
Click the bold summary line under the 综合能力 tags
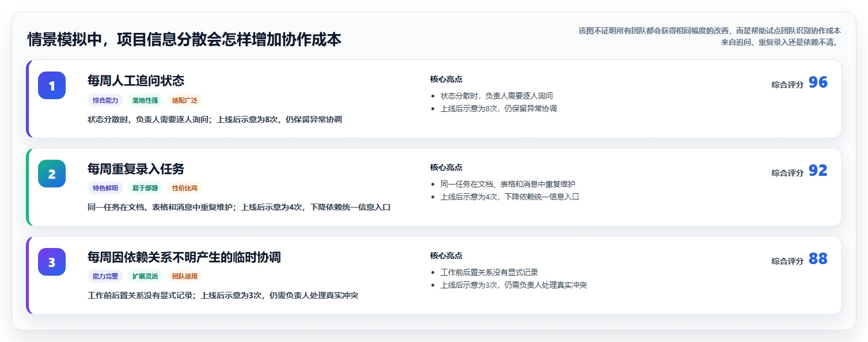[x=215, y=119]
